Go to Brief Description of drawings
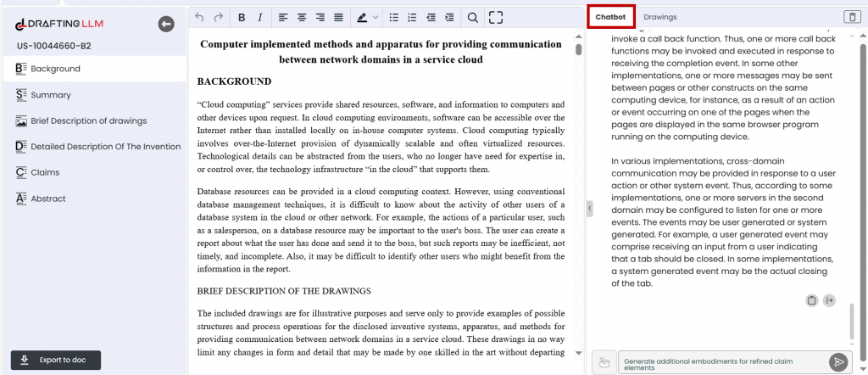This screenshot has height=375, width=868. pyautogui.click(x=95, y=120)
